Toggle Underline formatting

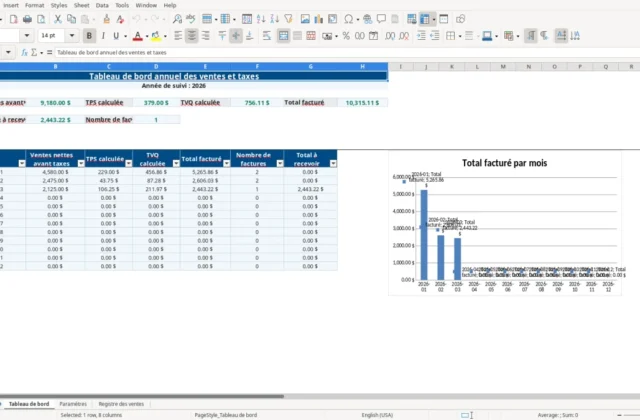(116, 36)
